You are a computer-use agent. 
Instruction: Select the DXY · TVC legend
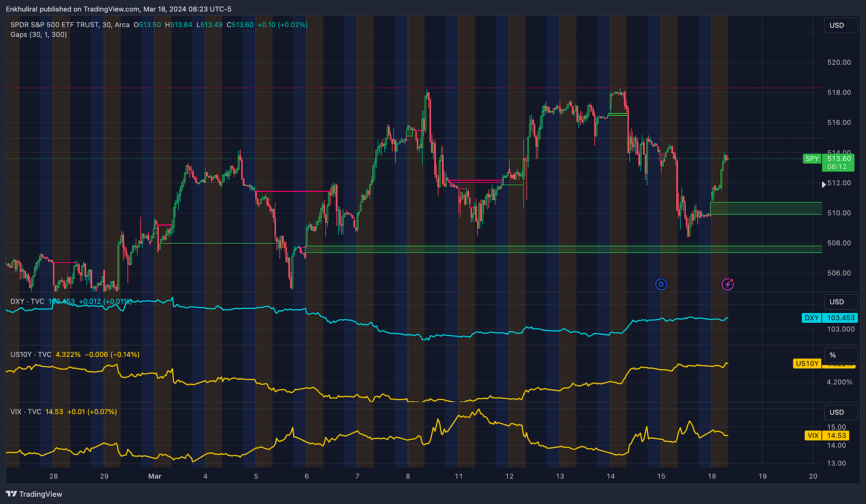coord(27,301)
